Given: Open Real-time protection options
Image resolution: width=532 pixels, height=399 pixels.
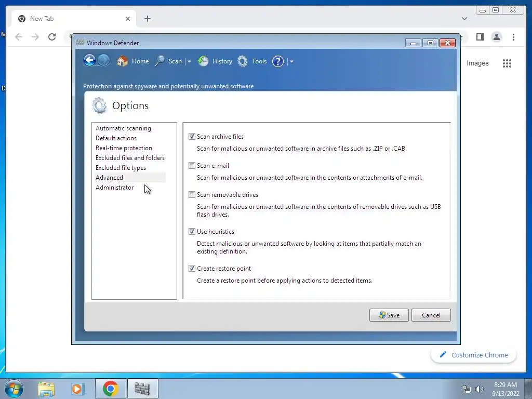Looking at the screenshot, I should pos(124,148).
